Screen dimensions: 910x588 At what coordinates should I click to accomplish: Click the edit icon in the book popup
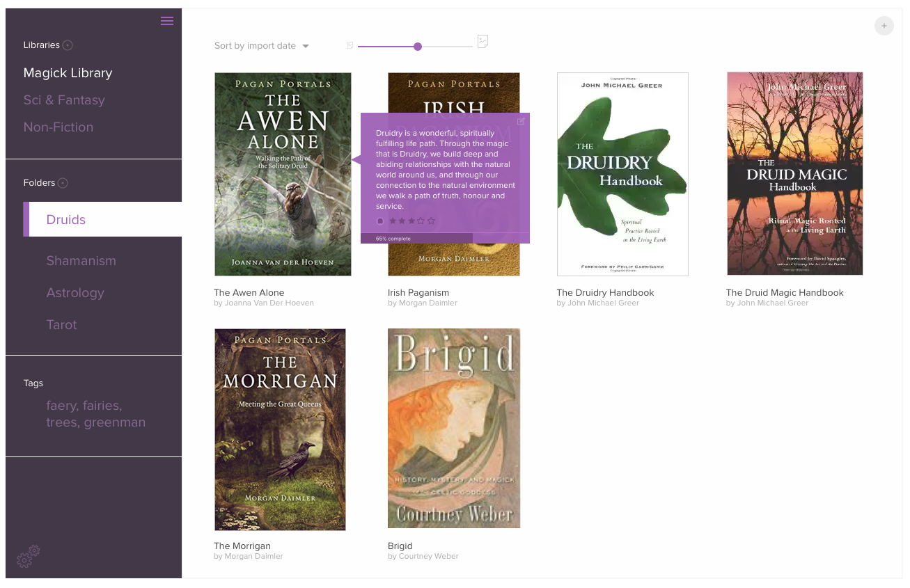(521, 121)
